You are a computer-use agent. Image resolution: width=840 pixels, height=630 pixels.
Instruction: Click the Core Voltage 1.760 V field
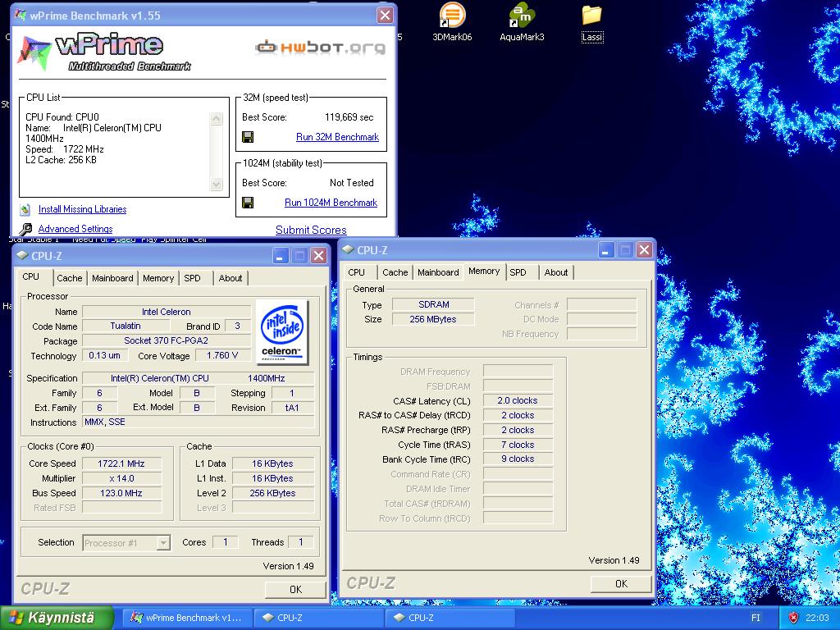[x=222, y=356]
